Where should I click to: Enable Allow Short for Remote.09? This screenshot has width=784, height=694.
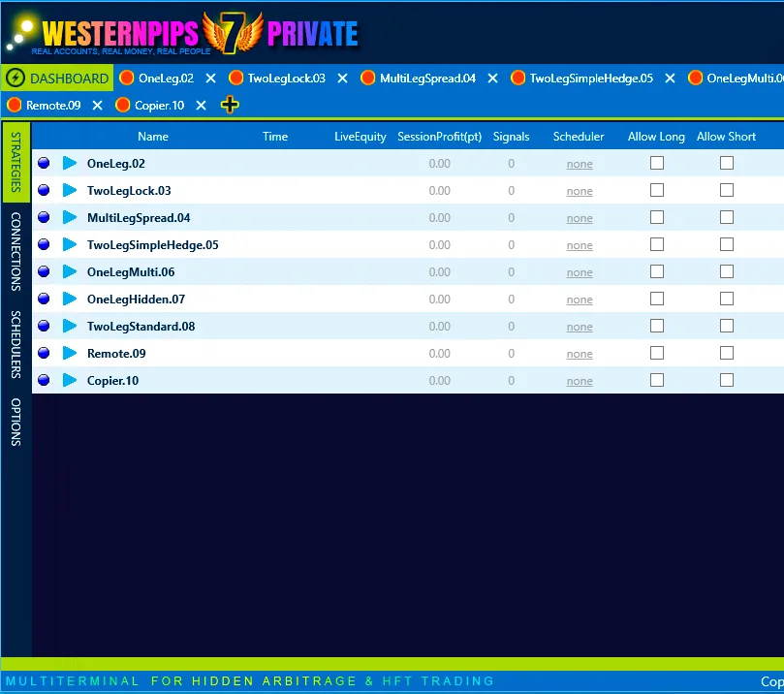727,353
